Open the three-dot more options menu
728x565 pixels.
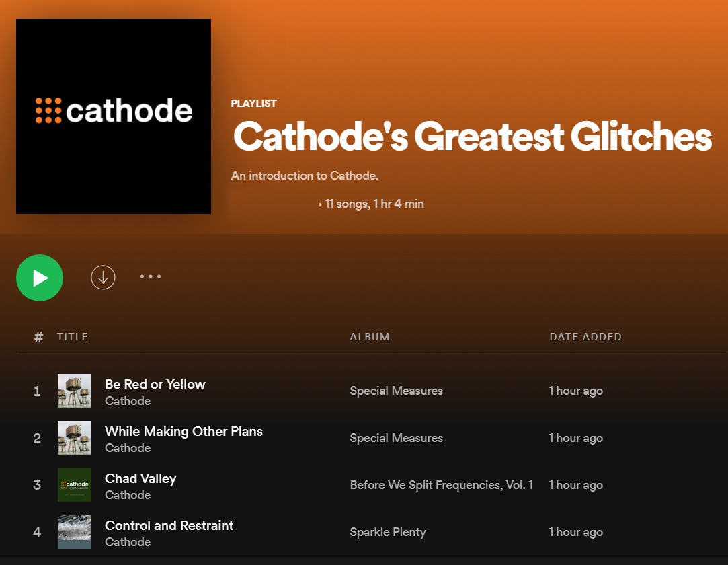[151, 276]
